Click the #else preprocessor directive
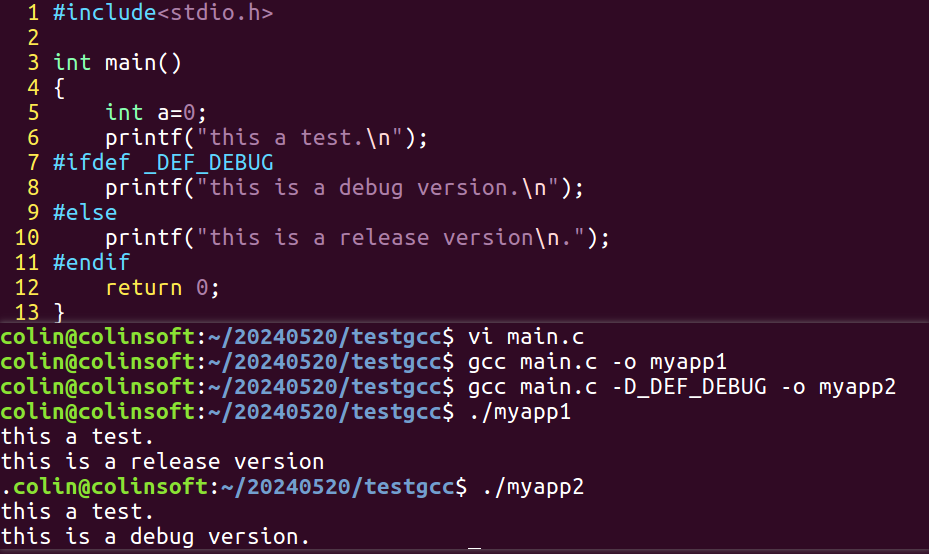This screenshot has height=554, width=929. tap(85, 213)
